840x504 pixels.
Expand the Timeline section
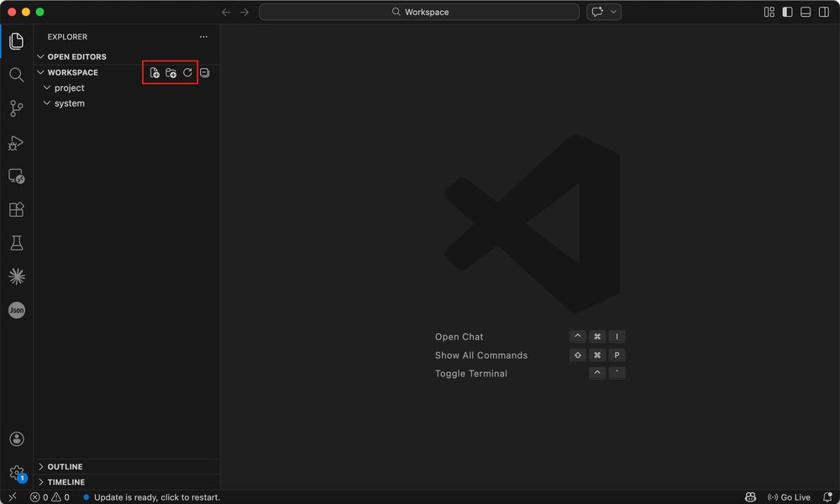(66, 482)
